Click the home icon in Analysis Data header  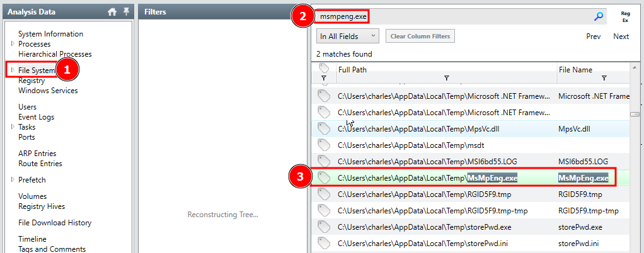[x=112, y=12]
